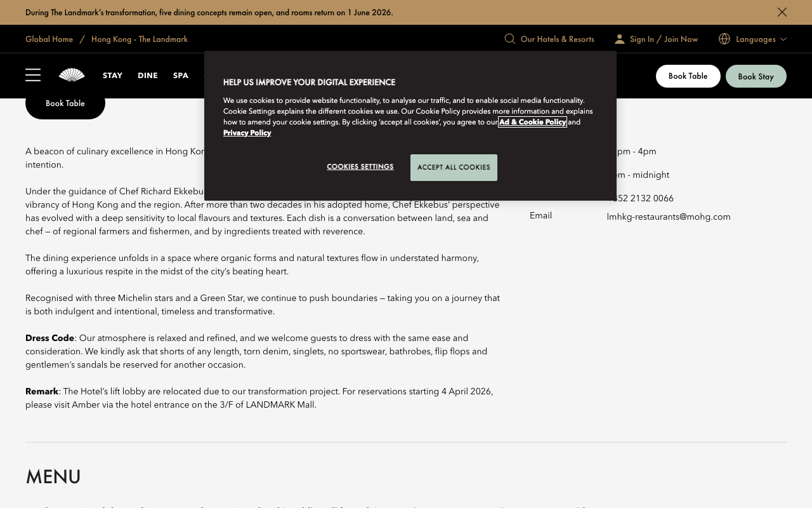Open the STAY menu

(112, 76)
